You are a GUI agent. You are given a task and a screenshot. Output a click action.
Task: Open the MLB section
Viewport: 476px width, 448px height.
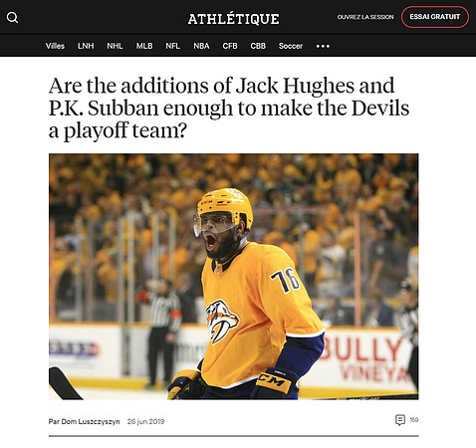[144, 46]
